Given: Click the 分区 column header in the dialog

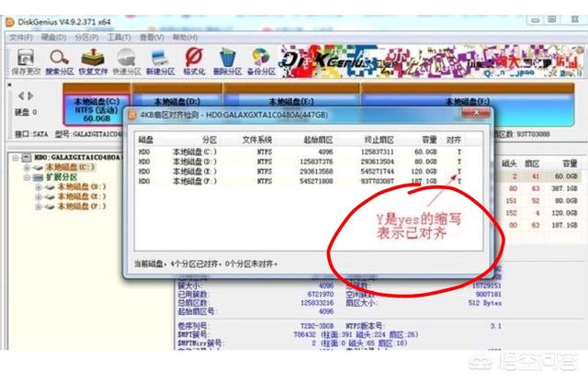Looking at the screenshot, I should coord(209,140).
